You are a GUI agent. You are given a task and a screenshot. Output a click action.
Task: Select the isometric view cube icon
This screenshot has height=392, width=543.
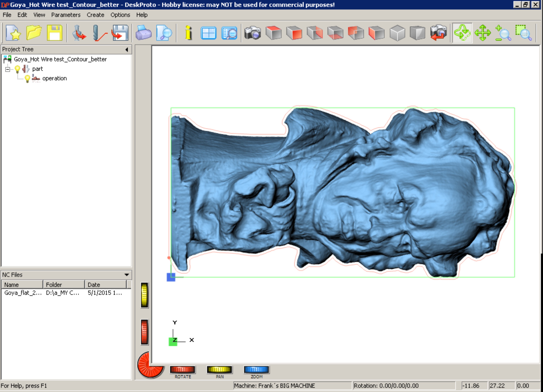[x=397, y=33]
